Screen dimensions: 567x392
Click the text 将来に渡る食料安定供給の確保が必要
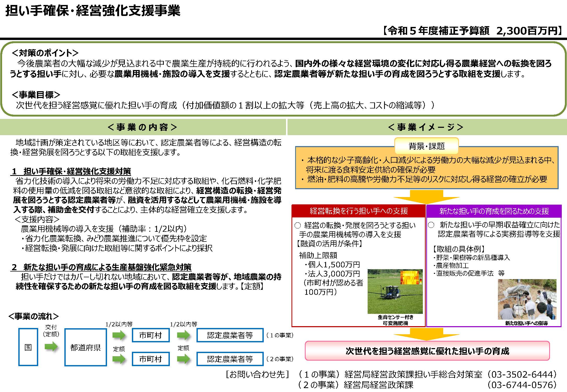coord(371,170)
